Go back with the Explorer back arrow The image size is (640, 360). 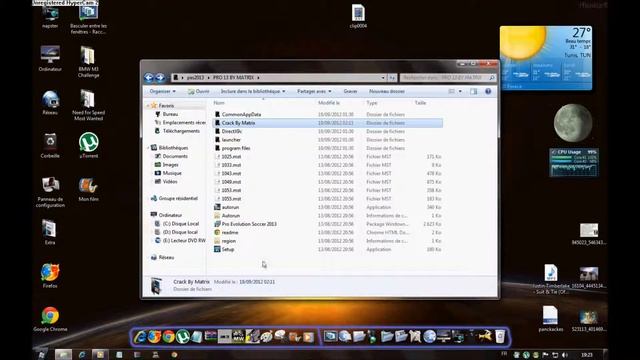tap(149, 78)
